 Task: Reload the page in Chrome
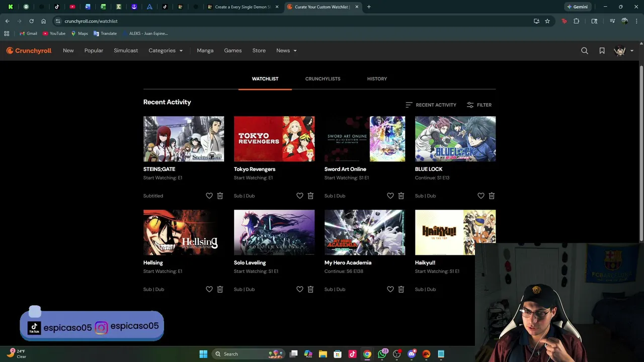pos(31,21)
